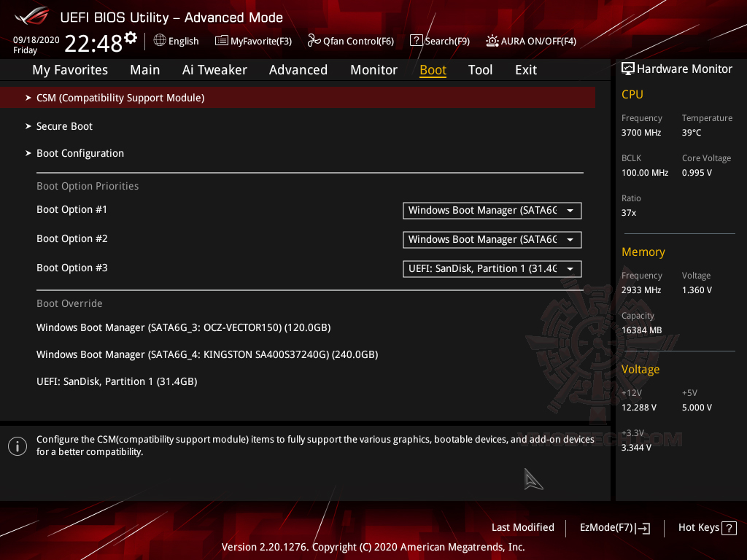This screenshot has height=560, width=747.
Task: Open MyFavorite using its F3 icon
Action: [x=221, y=41]
